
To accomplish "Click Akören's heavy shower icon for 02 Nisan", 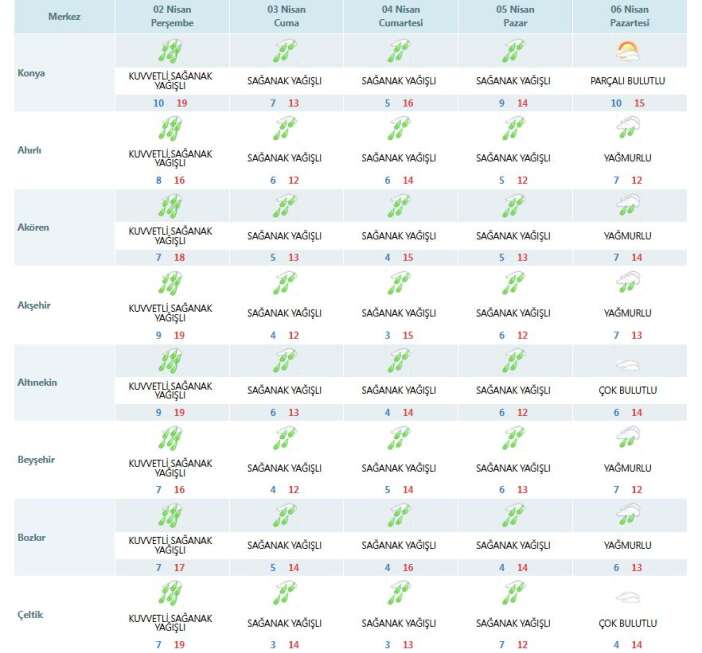I will point(171,206).
